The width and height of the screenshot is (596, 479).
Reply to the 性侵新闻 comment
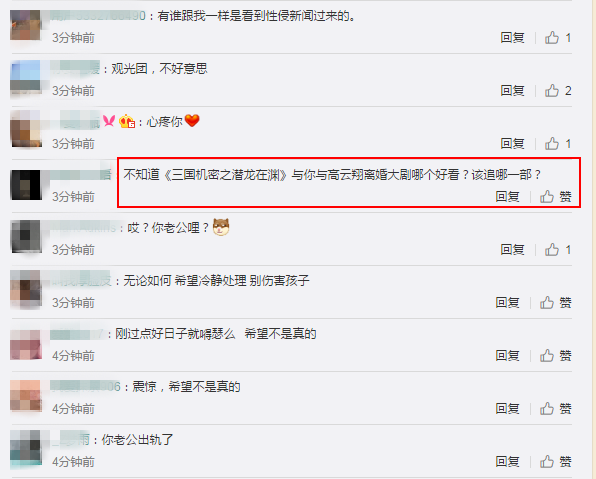(x=512, y=38)
